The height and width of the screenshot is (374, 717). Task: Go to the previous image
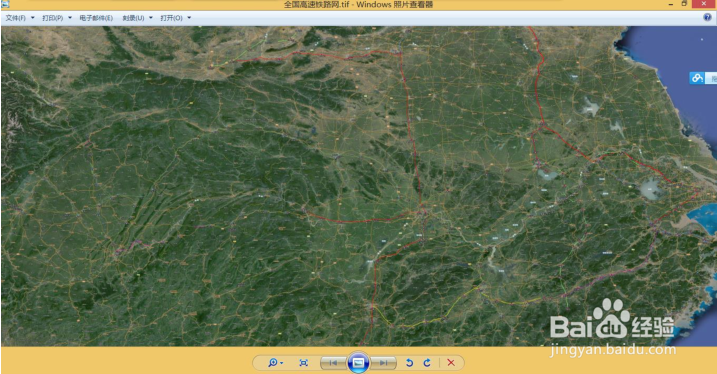click(x=333, y=363)
